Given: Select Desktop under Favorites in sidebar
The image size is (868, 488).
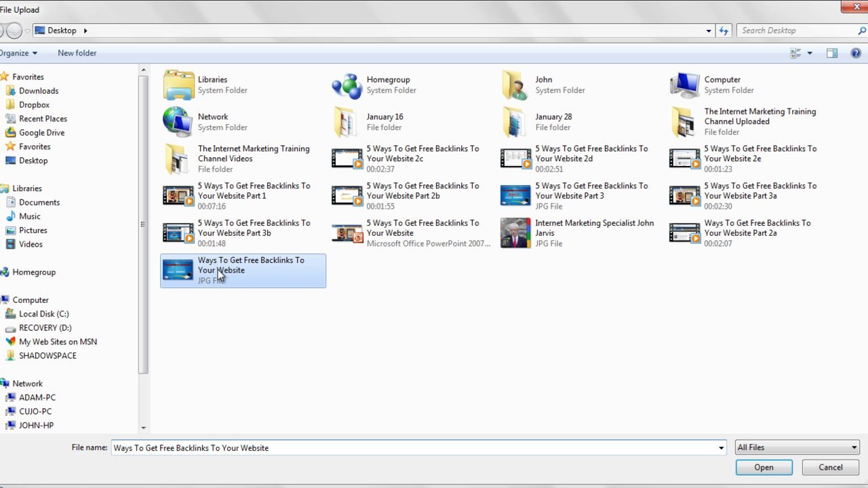Looking at the screenshot, I should coord(33,161).
